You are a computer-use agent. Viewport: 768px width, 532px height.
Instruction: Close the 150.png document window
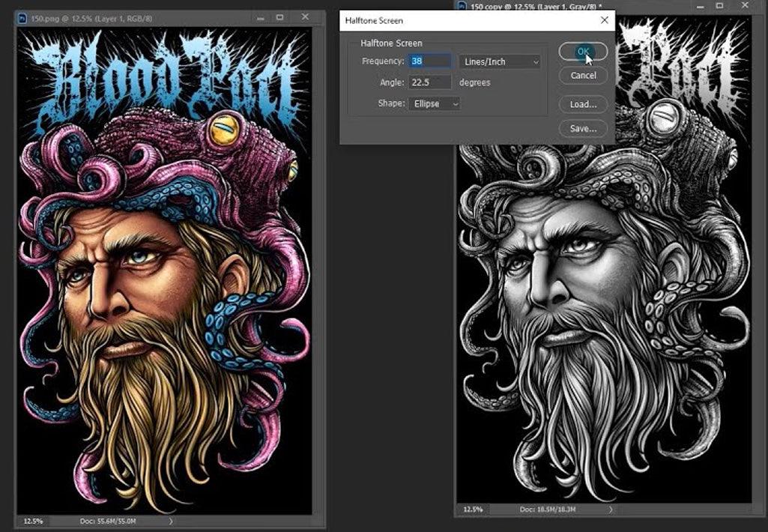click(305, 16)
